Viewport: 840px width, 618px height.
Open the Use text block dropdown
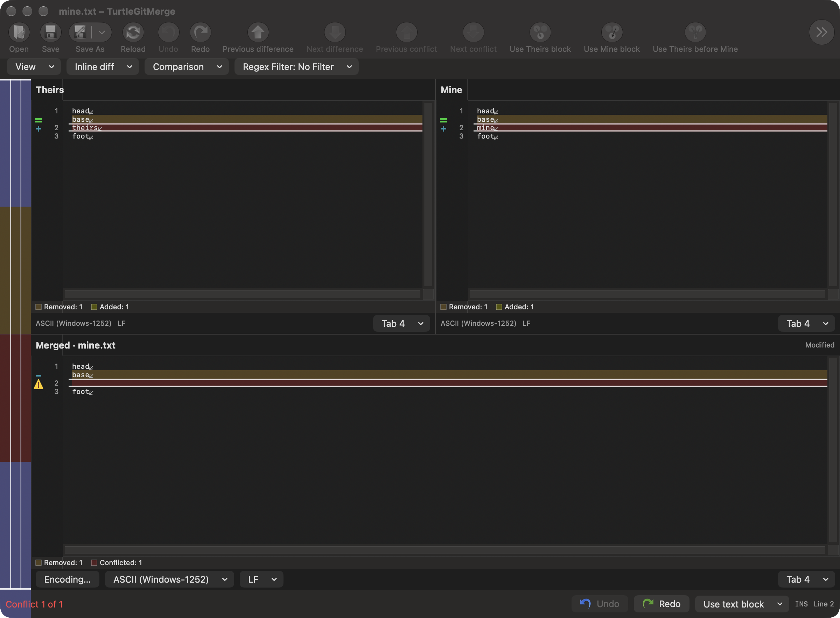(742, 604)
